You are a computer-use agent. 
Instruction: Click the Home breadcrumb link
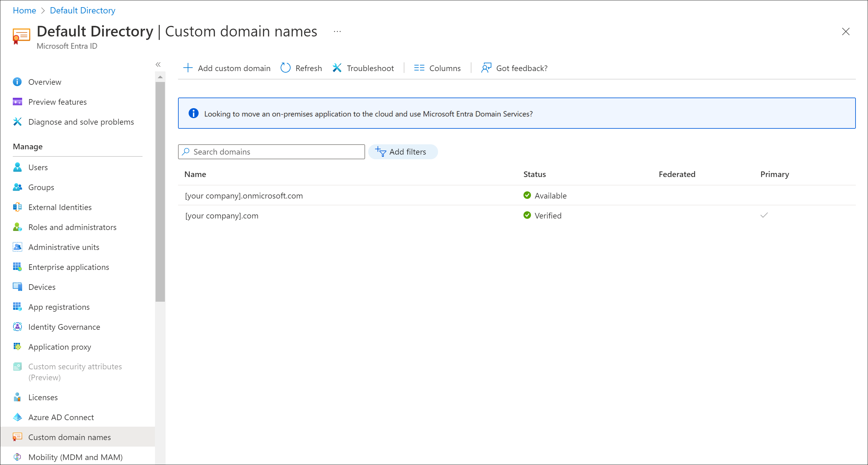click(24, 10)
